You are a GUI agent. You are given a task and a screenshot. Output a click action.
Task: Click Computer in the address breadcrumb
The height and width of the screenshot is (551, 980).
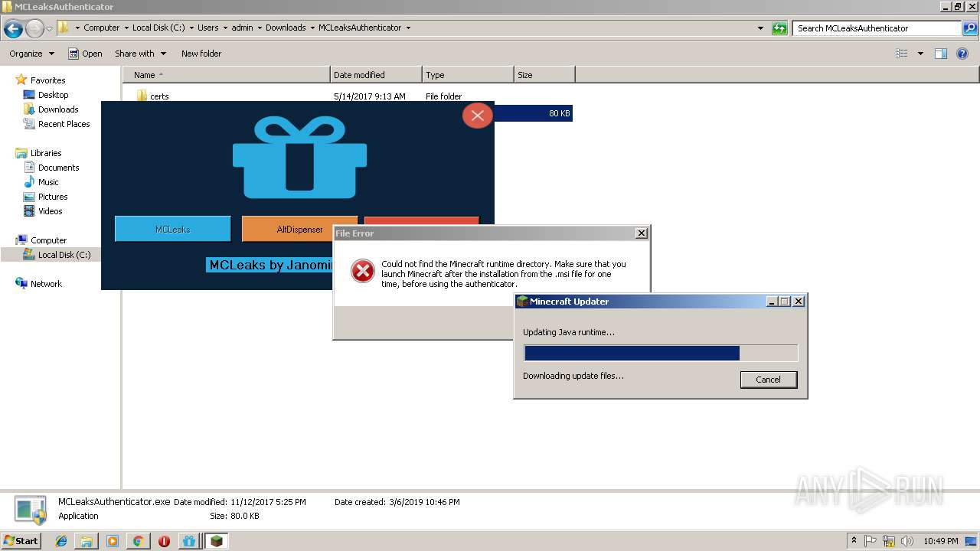(x=102, y=28)
